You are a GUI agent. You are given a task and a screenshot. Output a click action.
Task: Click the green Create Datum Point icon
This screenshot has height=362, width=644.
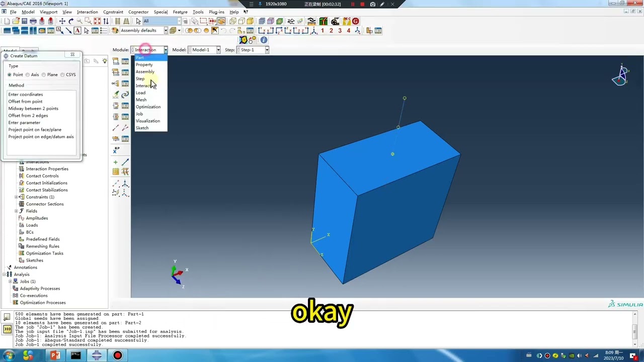tap(116, 162)
